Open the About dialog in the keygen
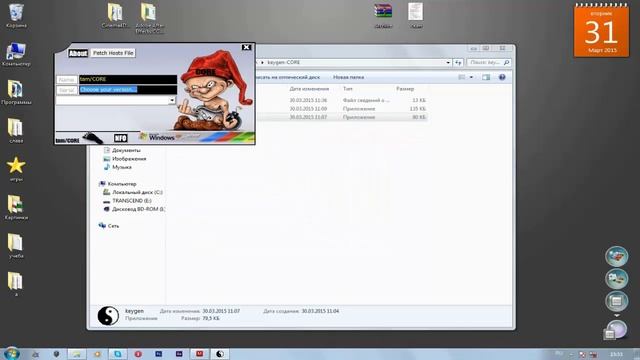The image size is (640, 360). tap(78, 53)
